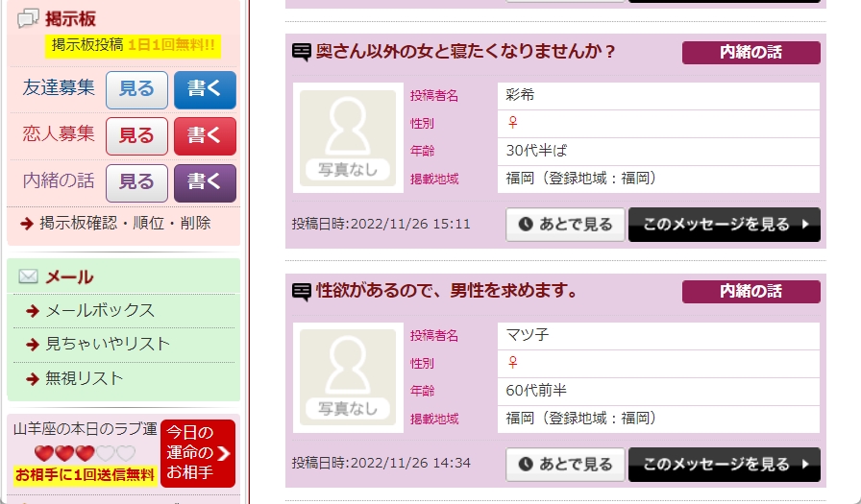Click the heart rating icons for 山羊座

85,453
